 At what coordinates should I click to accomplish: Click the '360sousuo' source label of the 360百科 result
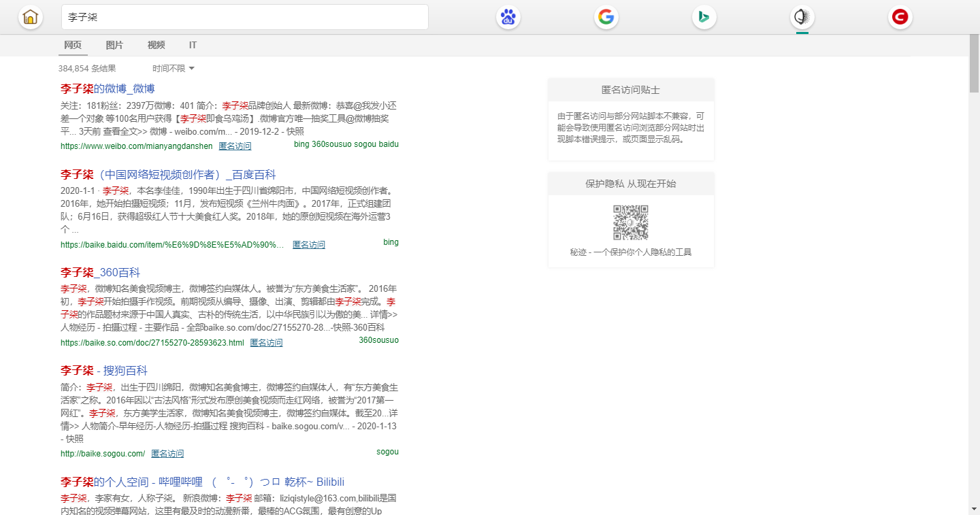pyautogui.click(x=379, y=340)
